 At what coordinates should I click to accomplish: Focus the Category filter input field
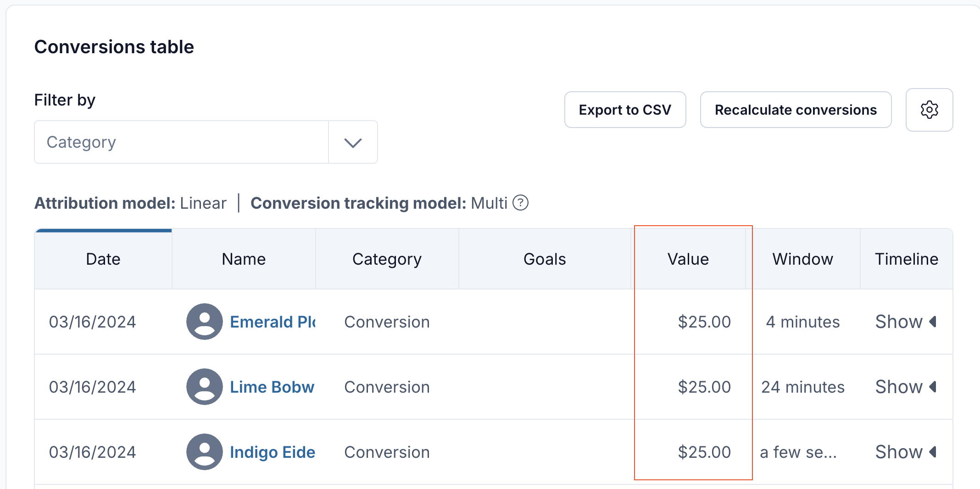pos(181,143)
